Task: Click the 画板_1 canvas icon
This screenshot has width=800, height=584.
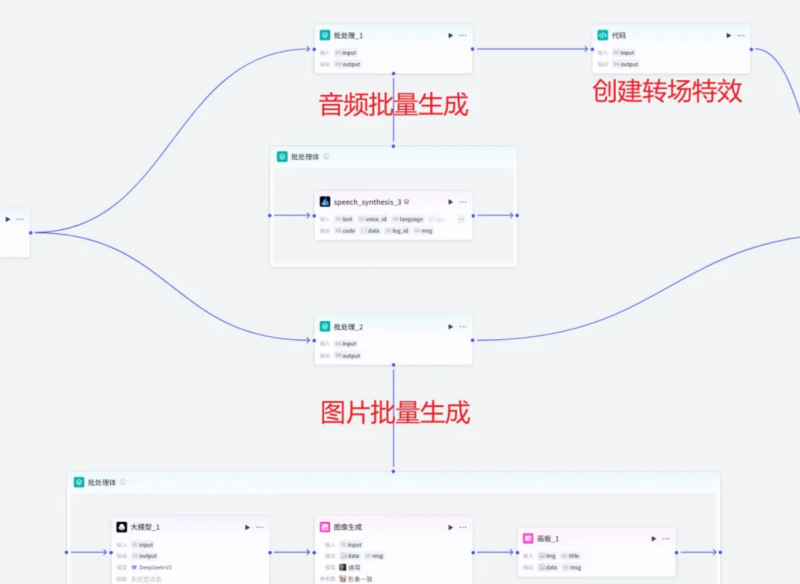Action: (528, 538)
